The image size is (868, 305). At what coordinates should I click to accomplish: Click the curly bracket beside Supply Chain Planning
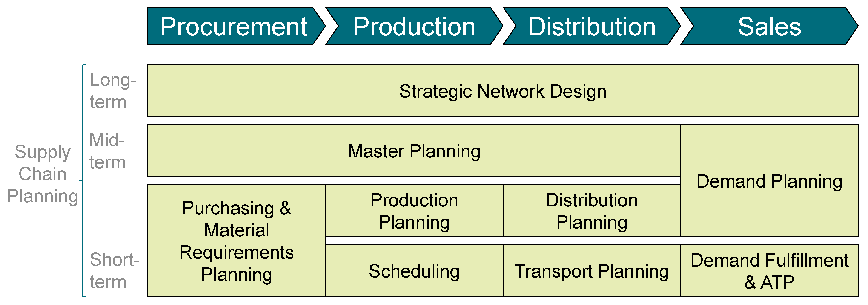click(x=83, y=180)
